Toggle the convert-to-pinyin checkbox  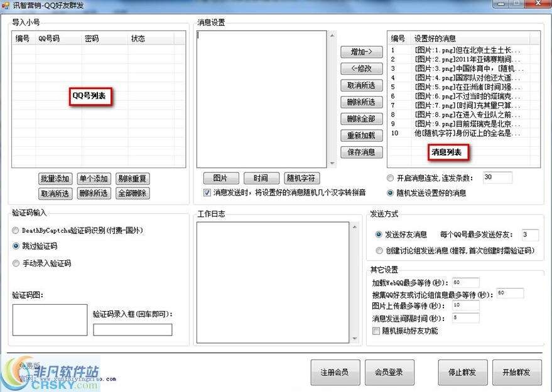click(207, 193)
